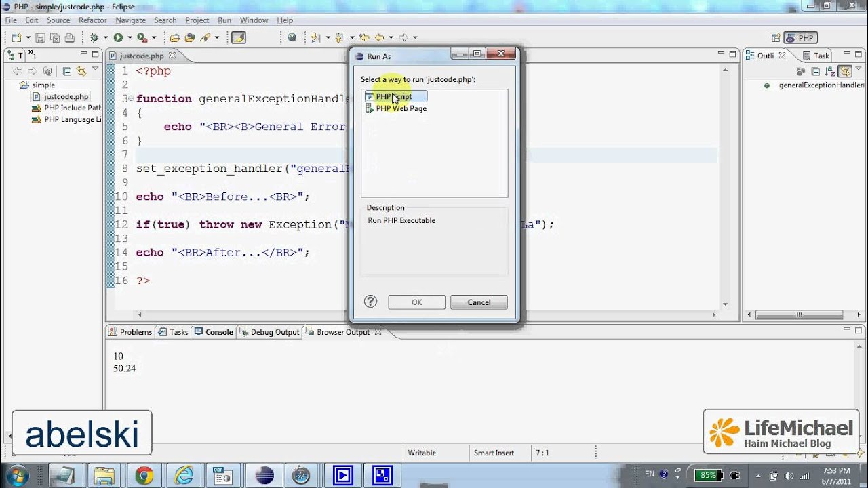Open the PHP Explorer view menu triangle
Screen dimensions: 868x488
click(95, 69)
